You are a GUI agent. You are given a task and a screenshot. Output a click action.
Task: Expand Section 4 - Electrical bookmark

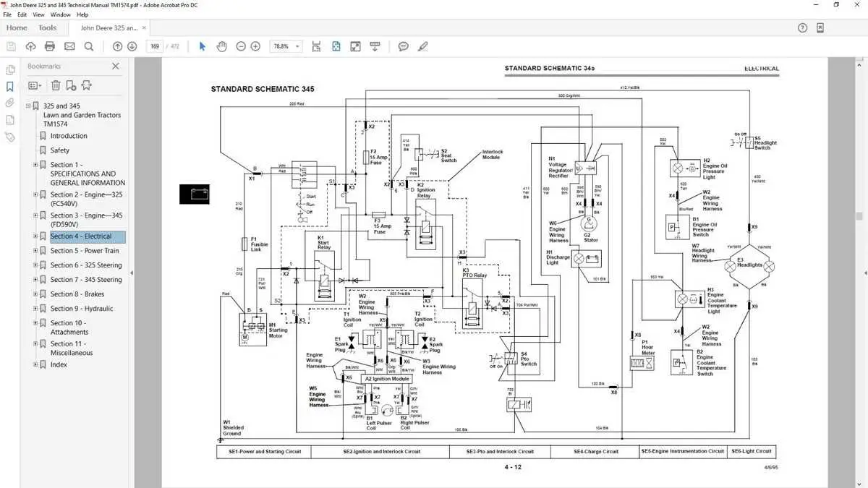(x=35, y=236)
